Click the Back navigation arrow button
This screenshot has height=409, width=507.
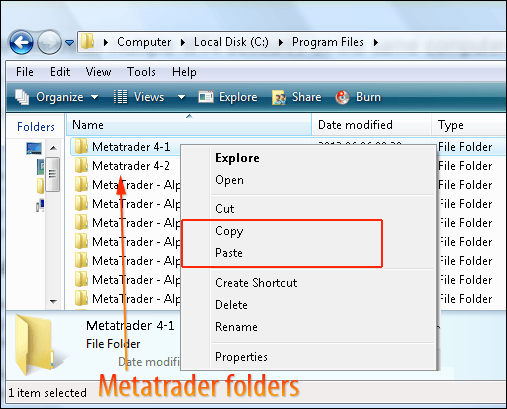pyautogui.click(x=21, y=42)
